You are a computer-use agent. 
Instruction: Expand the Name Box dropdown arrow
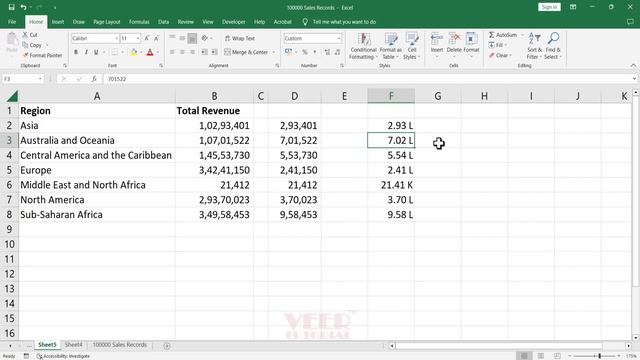pos(40,79)
